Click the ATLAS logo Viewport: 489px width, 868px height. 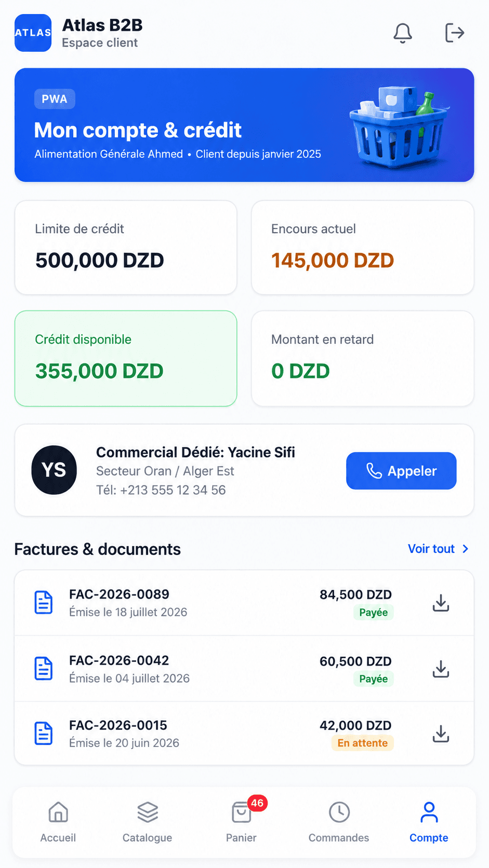[33, 33]
